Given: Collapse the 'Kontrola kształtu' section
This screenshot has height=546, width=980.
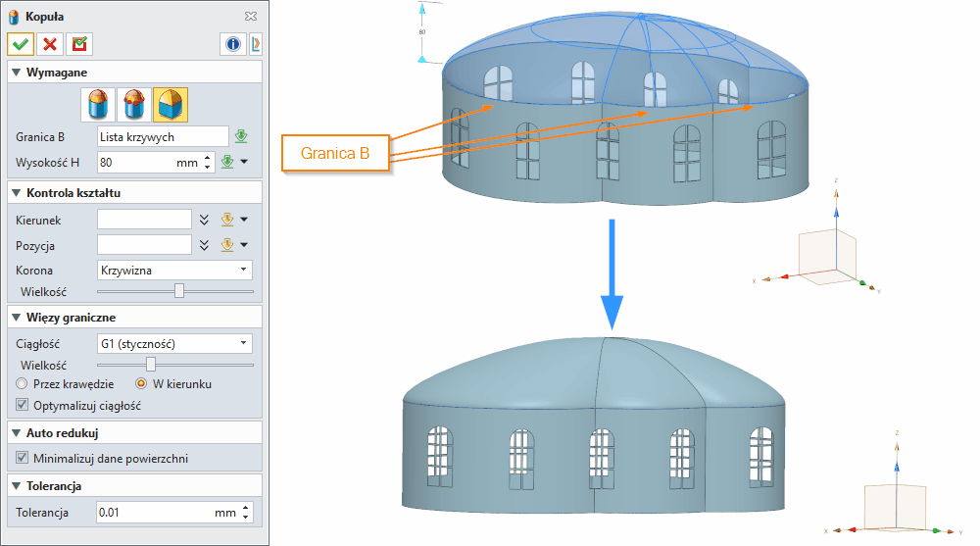Looking at the screenshot, I should point(16,192).
